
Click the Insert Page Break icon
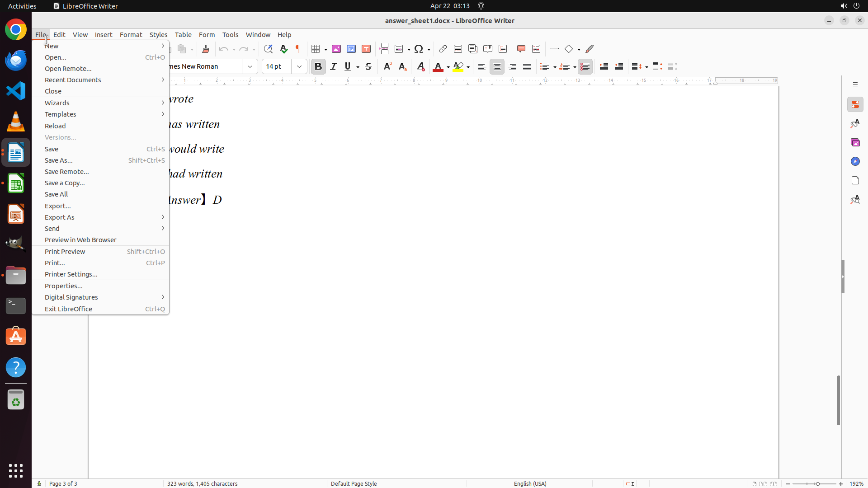tap(384, 49)
